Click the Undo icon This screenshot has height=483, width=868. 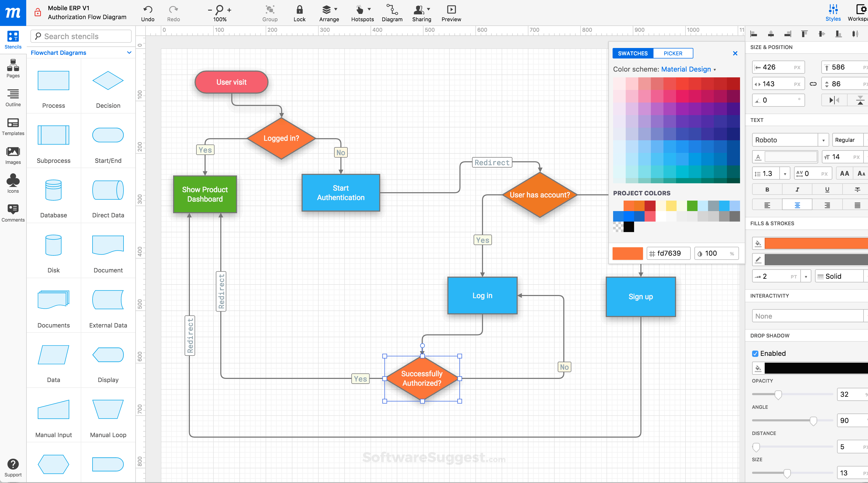[x=148, y=10]
